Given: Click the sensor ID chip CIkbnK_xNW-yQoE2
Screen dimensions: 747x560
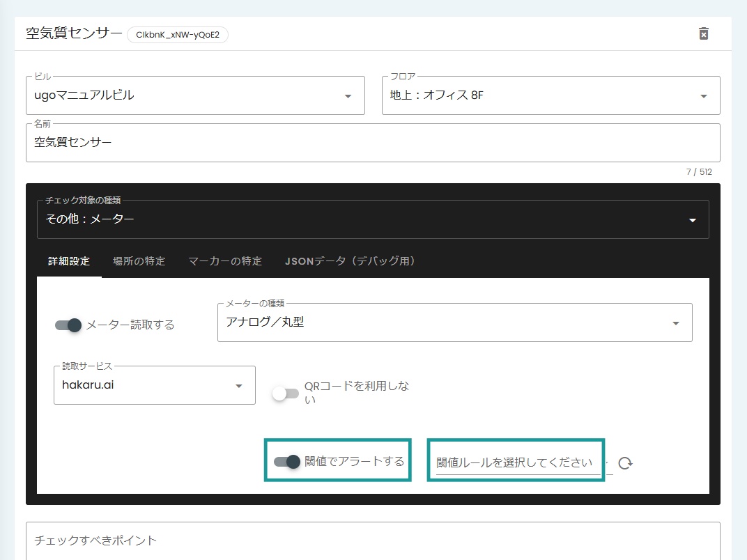Looking at the screenshot, I should coord(176,33).
